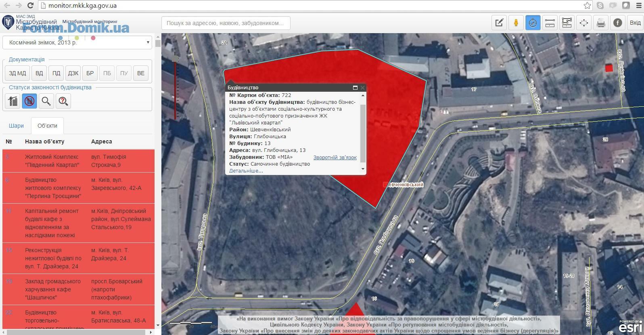Log in with the Вхід button
644x335 pixels.
(x=635, y=23)
